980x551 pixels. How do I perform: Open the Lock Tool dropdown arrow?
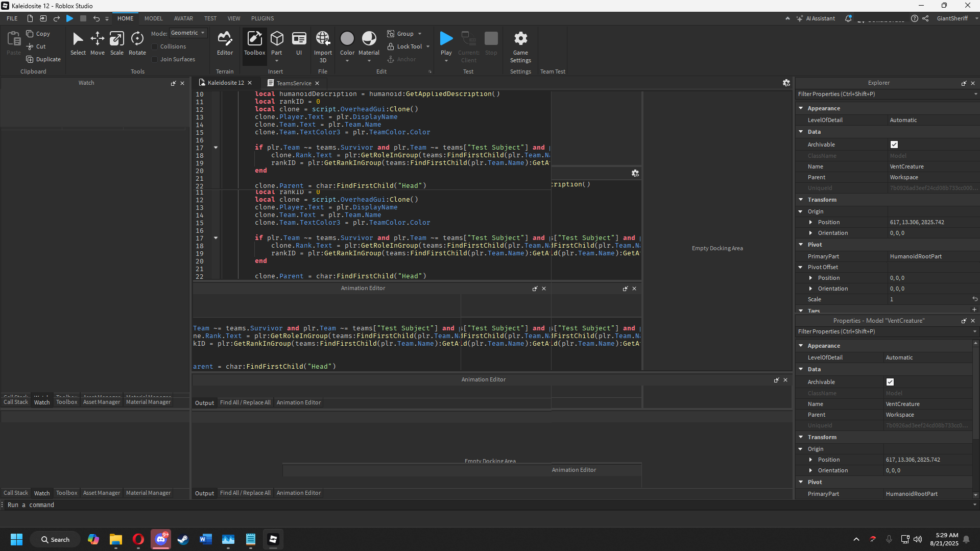428,46
